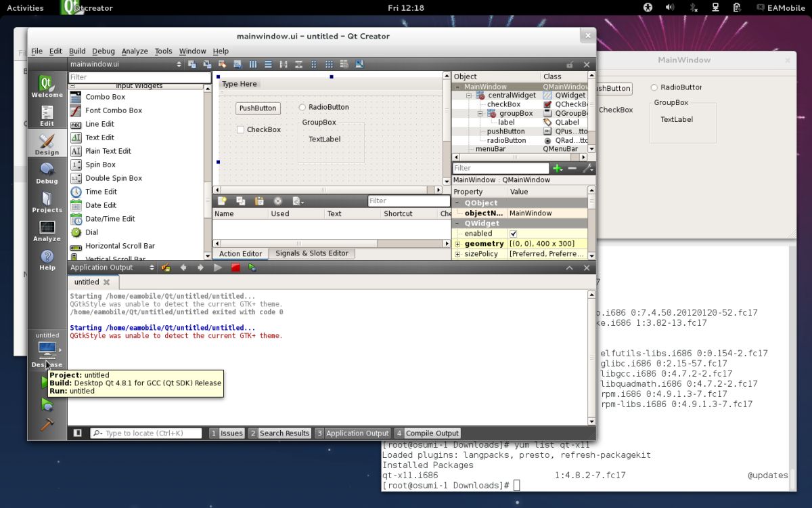The height and width of the screenshot is (508, 812).
Task: Open Issues pane in status bar
Action: pyautogui.click(x=227, y=433)
